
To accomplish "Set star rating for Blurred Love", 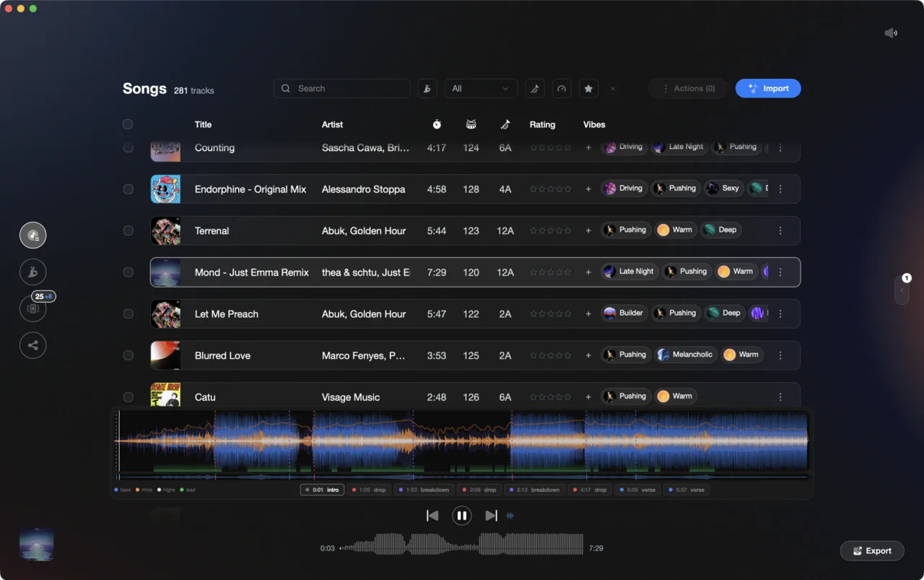I will tap(550, 355).
